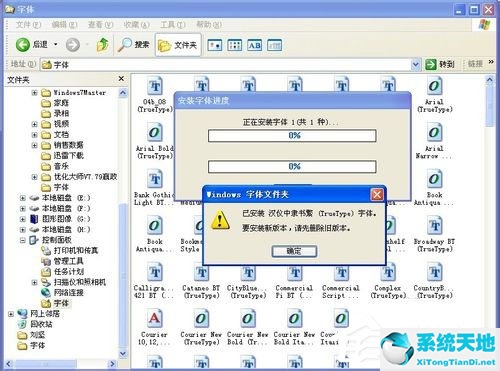
Task: Click the Go (转到) button
Action: [440, 64]
